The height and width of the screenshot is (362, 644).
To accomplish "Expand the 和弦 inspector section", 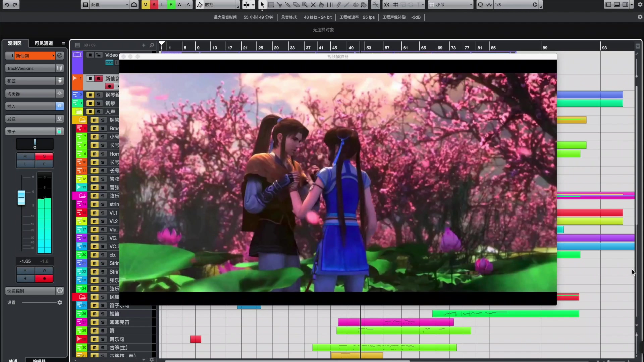I will click(34, 81).
